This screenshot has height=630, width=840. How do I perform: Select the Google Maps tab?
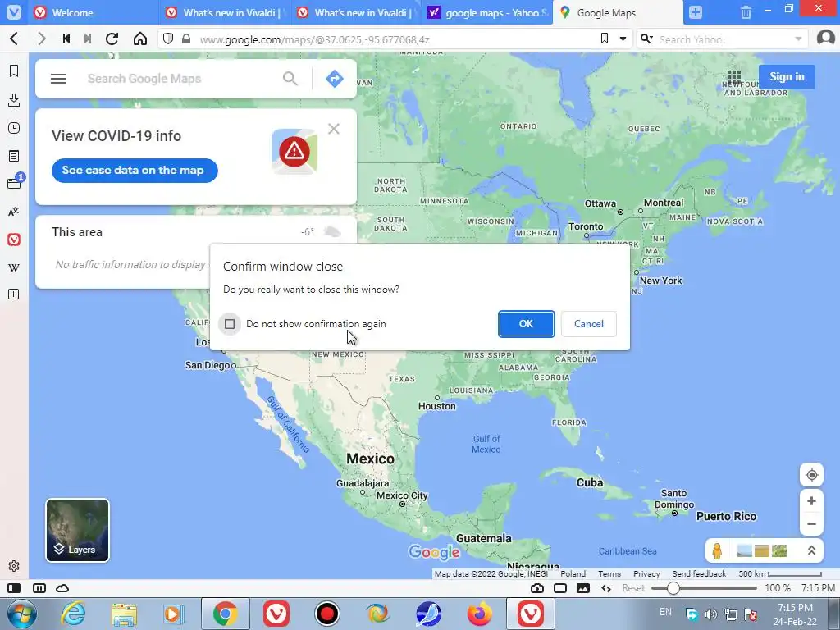click(618, 12)
